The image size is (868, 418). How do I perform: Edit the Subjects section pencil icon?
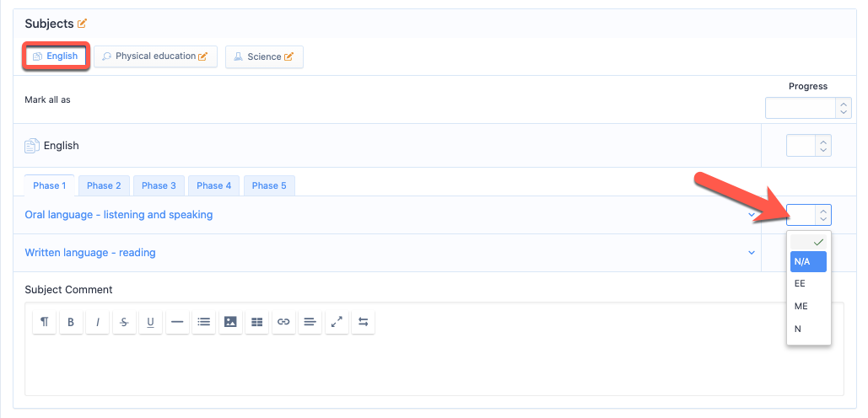[82, 24]
